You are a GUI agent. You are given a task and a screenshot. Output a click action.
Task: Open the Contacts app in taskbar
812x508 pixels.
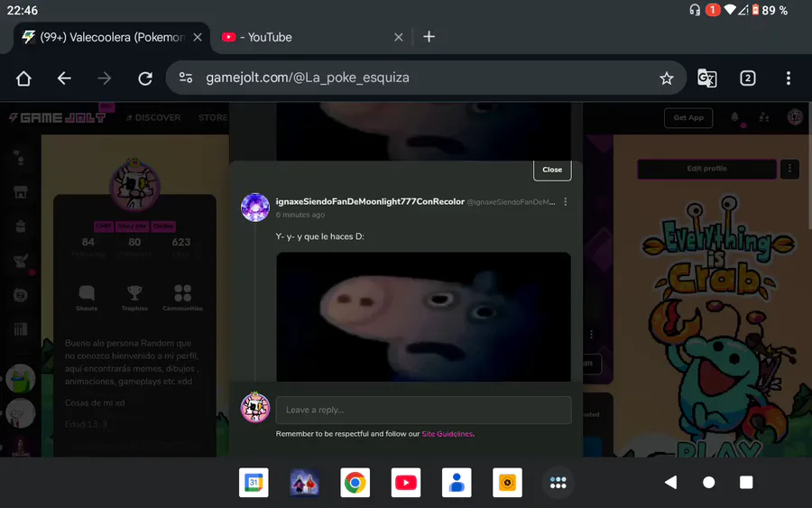pos(457,483)
